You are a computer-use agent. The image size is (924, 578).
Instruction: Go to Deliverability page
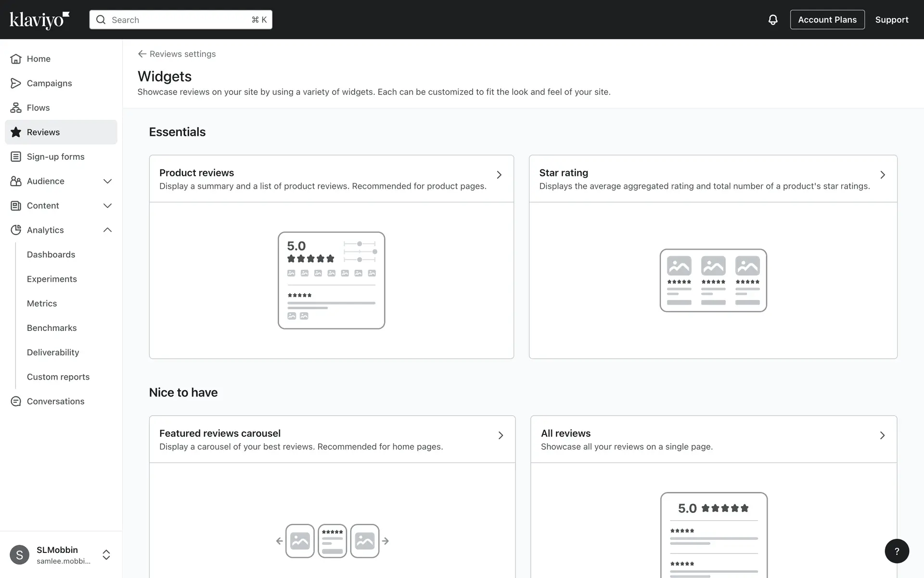(x=53, y=353)
